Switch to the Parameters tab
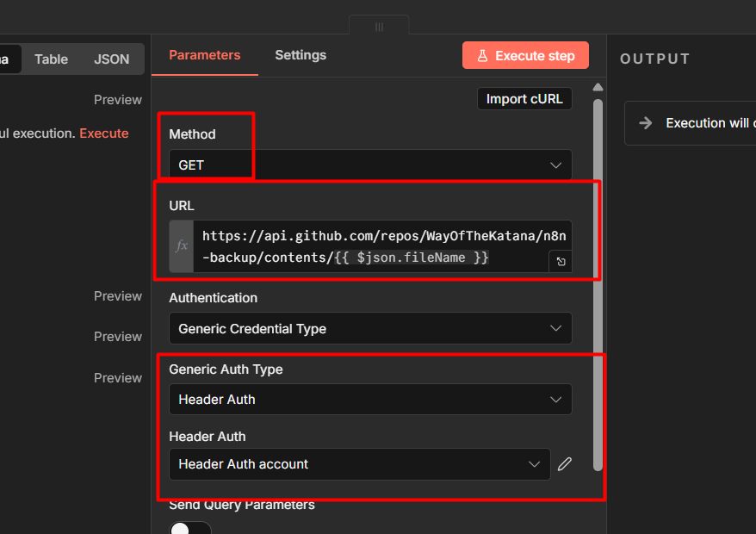756x534 pixels. [204, 55]
